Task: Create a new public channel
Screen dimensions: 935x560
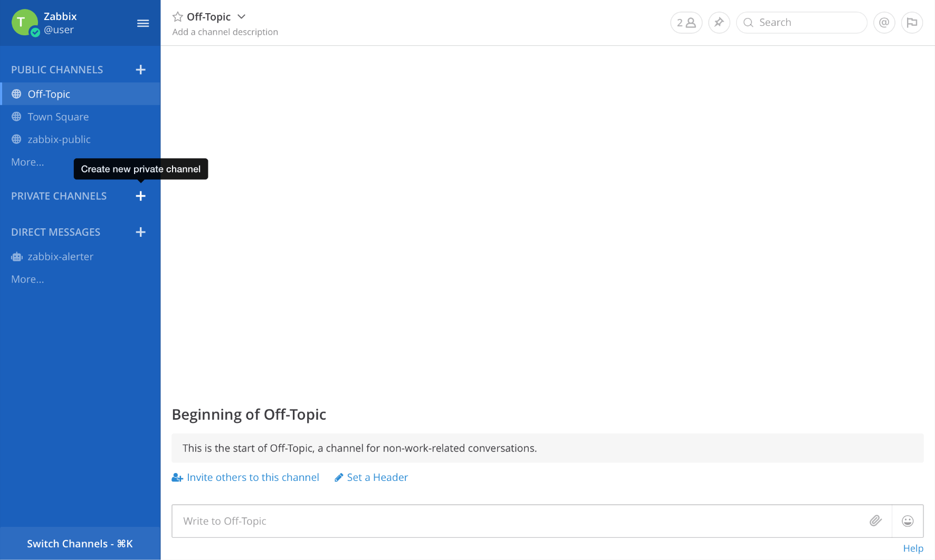Action: tap(140, 70)
